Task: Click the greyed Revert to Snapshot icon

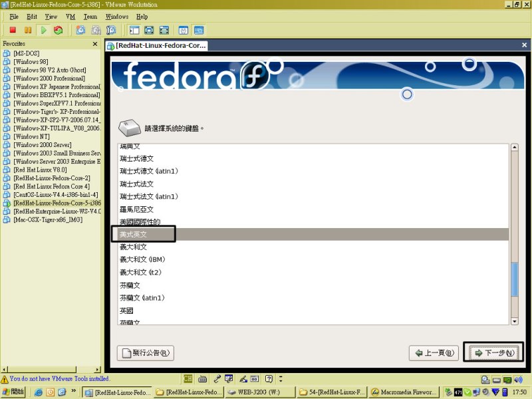Action: [96, 30]
